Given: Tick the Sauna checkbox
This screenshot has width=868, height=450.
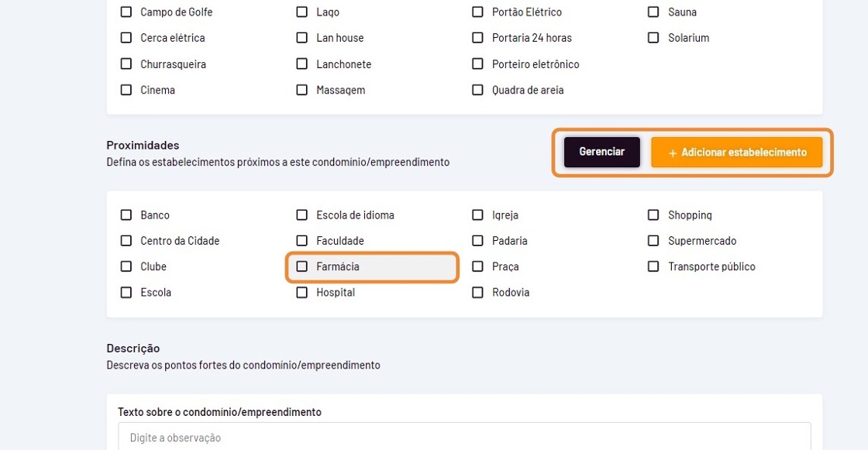Looking at the screenshot, I should (x=653, y=12).
